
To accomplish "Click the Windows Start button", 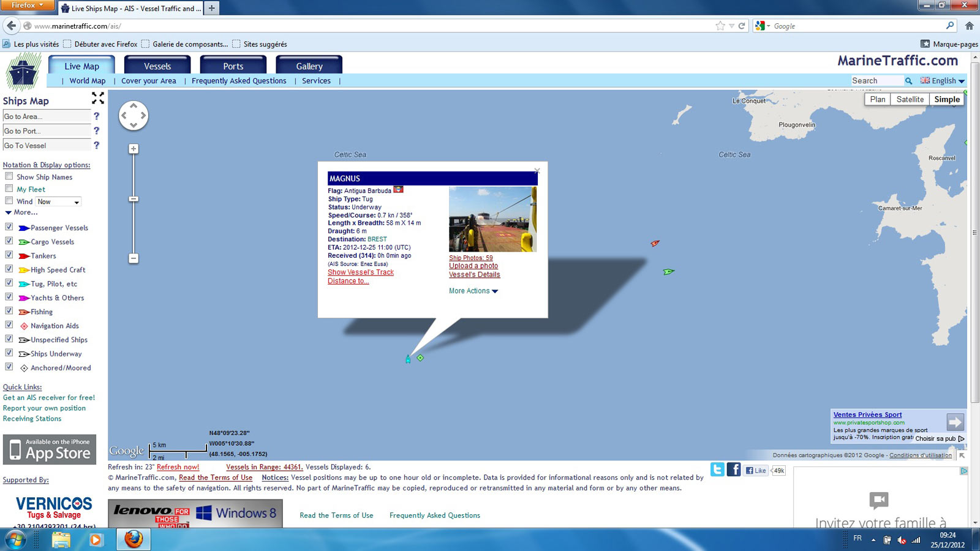I will [16, 539].
